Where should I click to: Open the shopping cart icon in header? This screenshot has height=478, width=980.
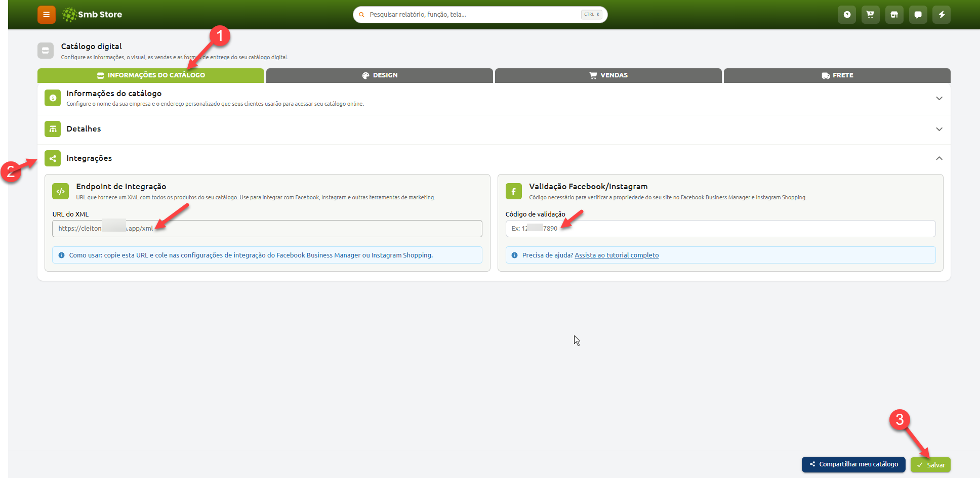[871, 15]
